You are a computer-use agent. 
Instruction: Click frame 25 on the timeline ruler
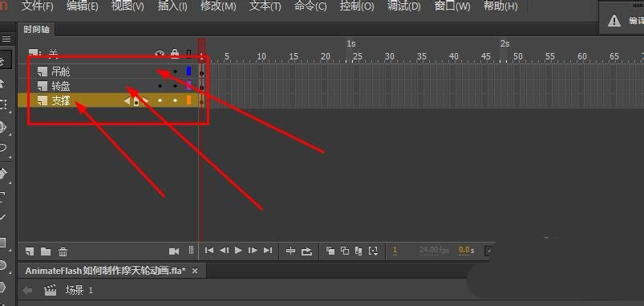click(x=358, y=57)
